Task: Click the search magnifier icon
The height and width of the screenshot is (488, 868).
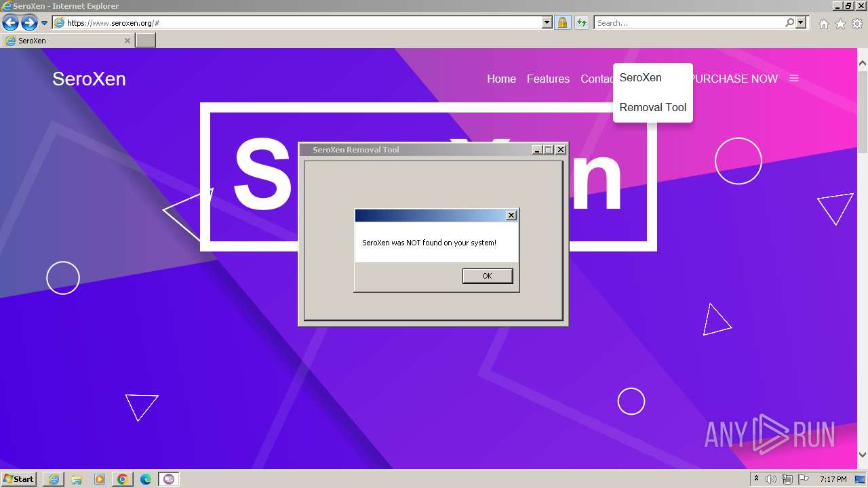Action: pyautogui.click(x=789, y=23)
